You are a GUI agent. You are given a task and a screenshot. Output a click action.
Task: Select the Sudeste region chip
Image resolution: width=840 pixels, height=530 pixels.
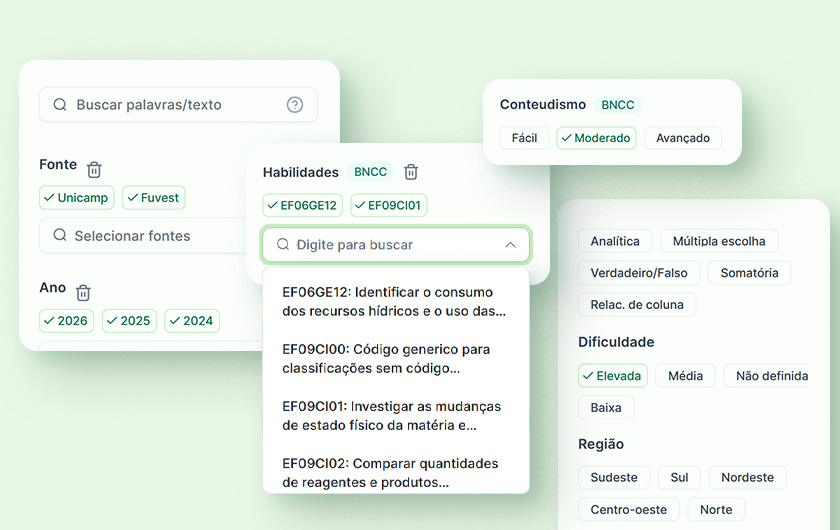tap(614, 477)
